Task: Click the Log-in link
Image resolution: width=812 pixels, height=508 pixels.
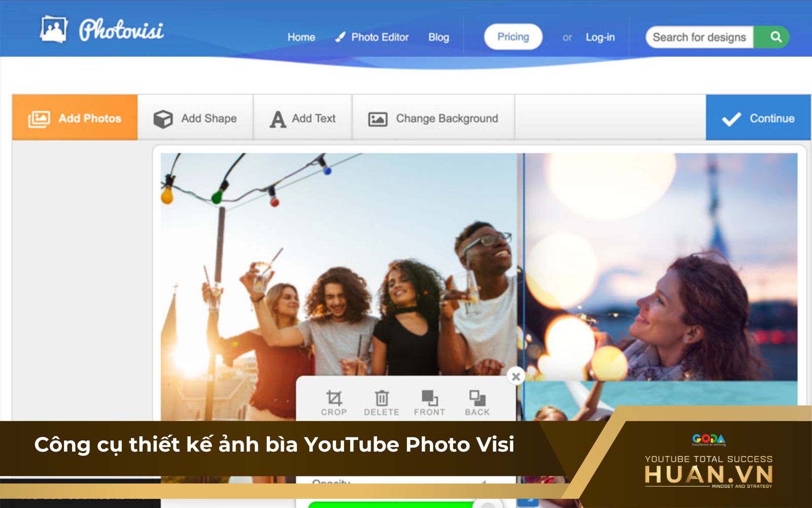Action: (x=600, y=37)
